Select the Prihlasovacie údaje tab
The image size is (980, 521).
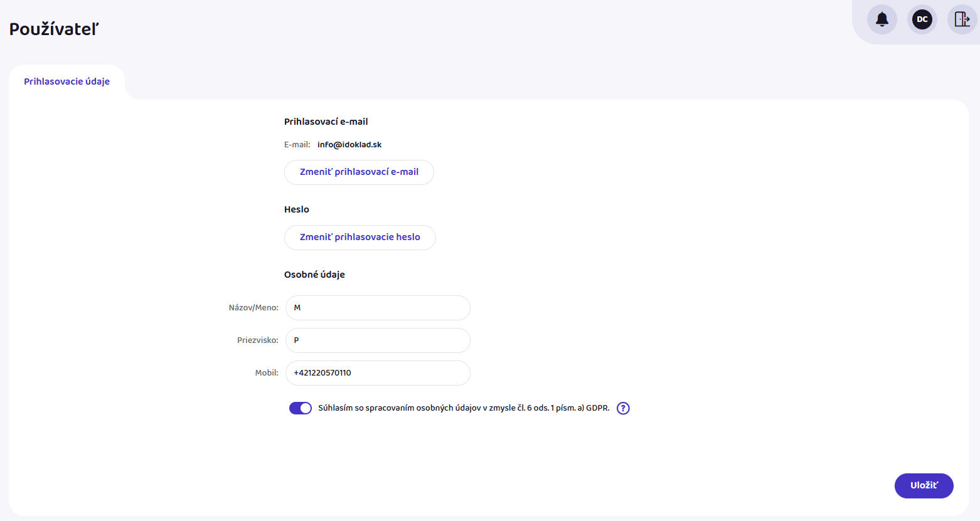coord(67,82)
